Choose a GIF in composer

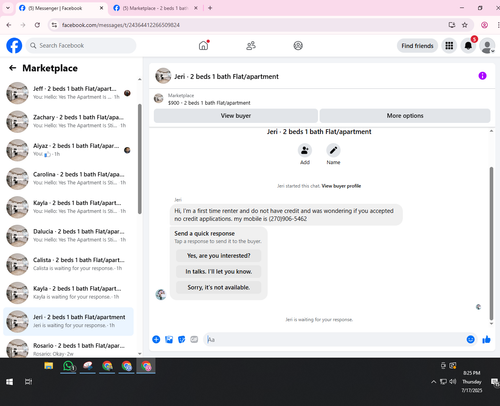click(194, 339)
